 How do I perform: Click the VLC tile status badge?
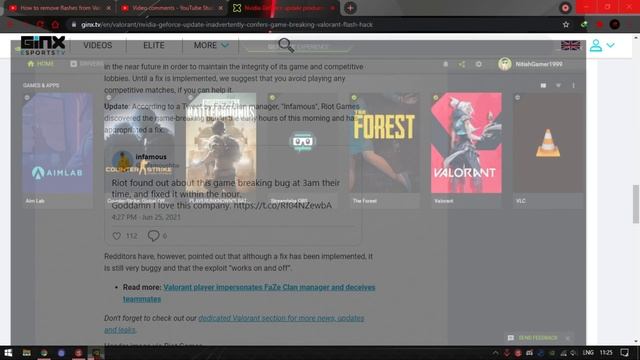tap(518, 98)
